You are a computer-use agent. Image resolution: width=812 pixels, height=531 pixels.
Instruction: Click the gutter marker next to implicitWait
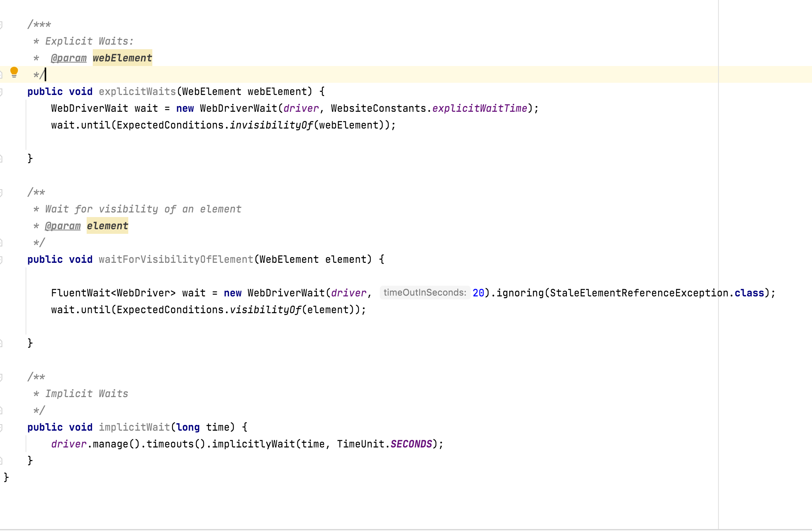click(2, 427)
